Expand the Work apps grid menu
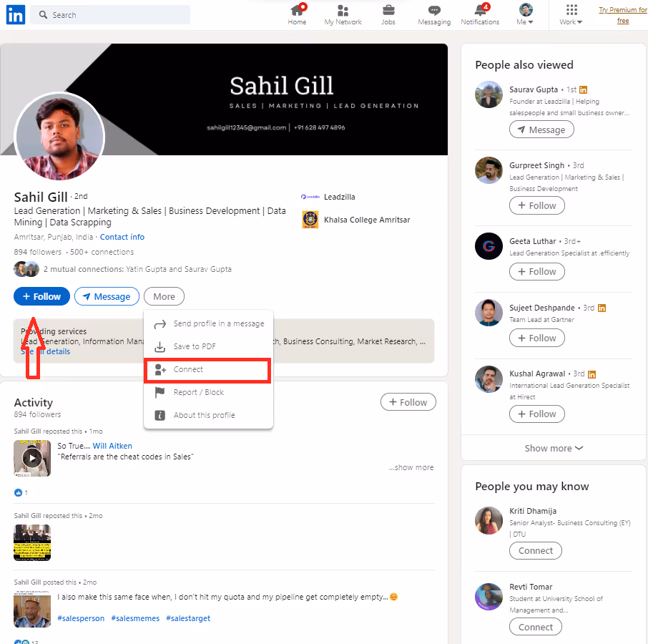 coord(571,15)
